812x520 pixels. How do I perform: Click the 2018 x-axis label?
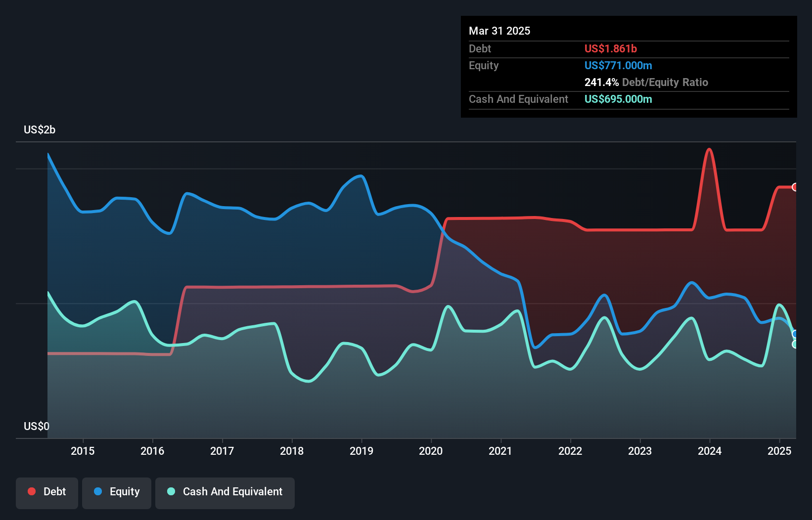(292, 451)
